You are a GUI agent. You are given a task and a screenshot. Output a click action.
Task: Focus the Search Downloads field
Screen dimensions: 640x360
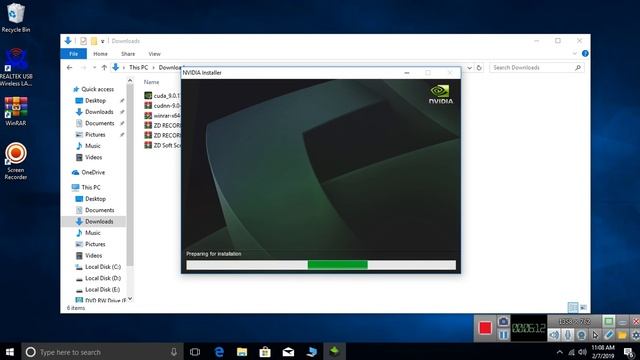537,68
